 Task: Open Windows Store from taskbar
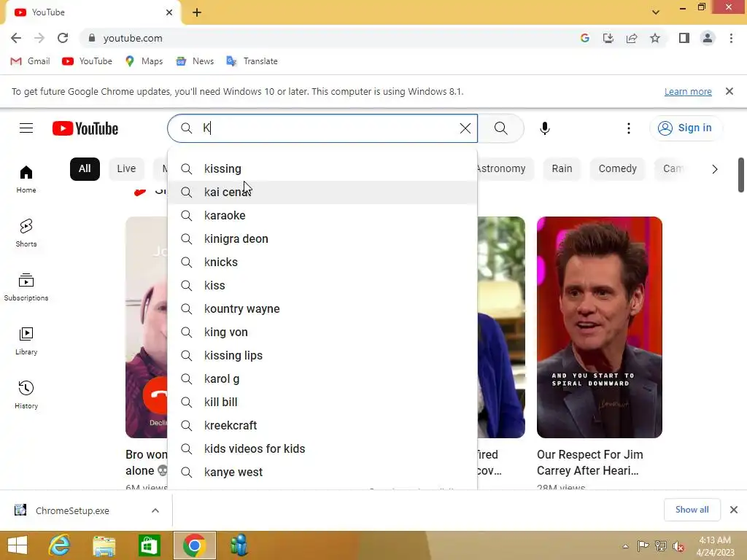tap(149, 545)
